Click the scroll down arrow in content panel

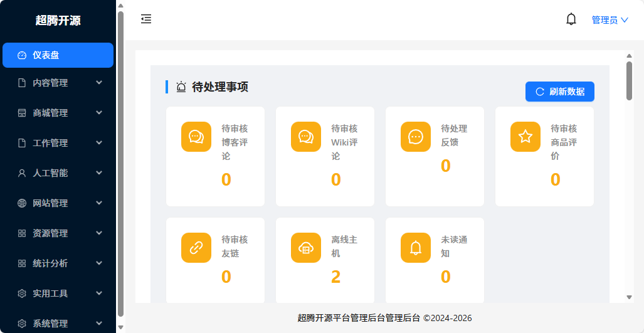click(x=629, y=297)
